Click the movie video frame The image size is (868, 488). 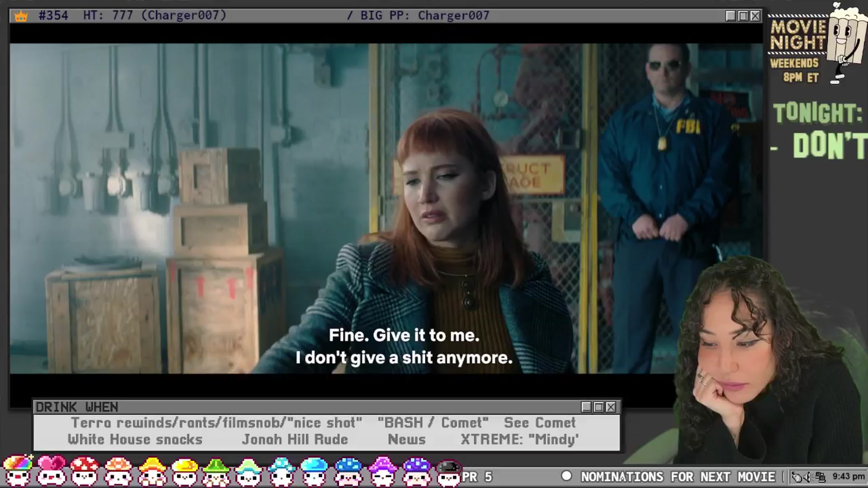pyautogui.click(x=386, y=208)
